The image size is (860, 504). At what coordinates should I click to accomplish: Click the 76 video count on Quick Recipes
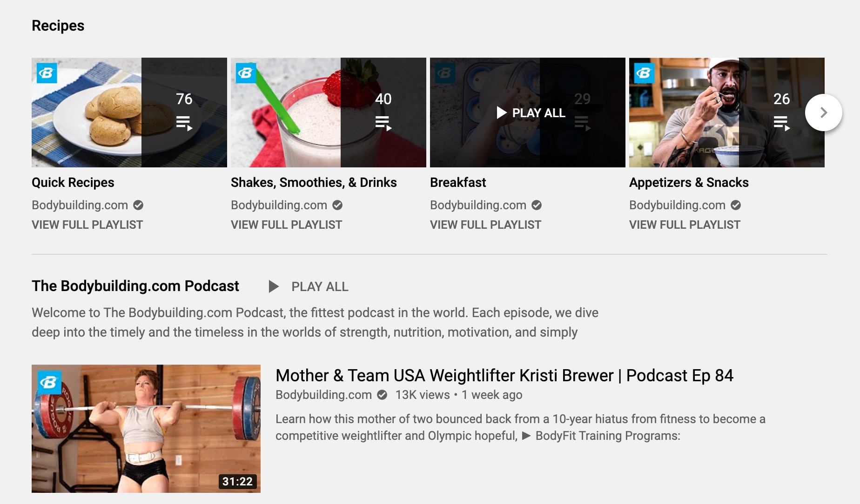[184, 99]
